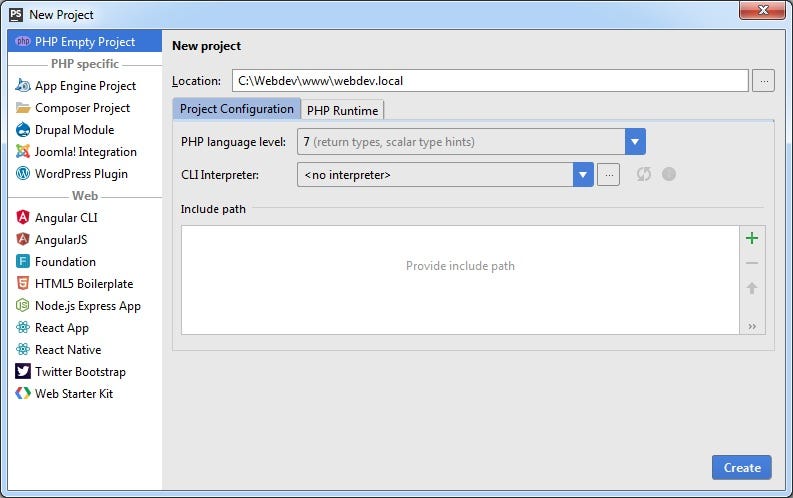Select Twitter Bootstrap text label
793x498 pixels.
[x=80, y=372]
